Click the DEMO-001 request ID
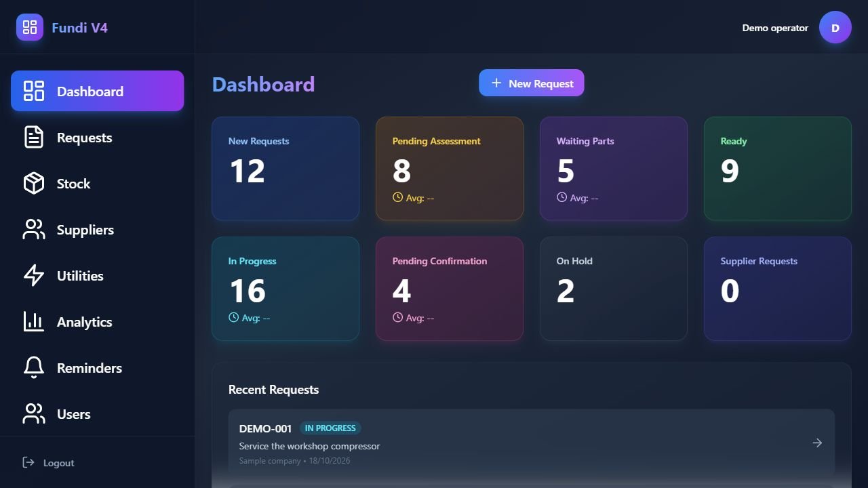 (x=265, y=428)
